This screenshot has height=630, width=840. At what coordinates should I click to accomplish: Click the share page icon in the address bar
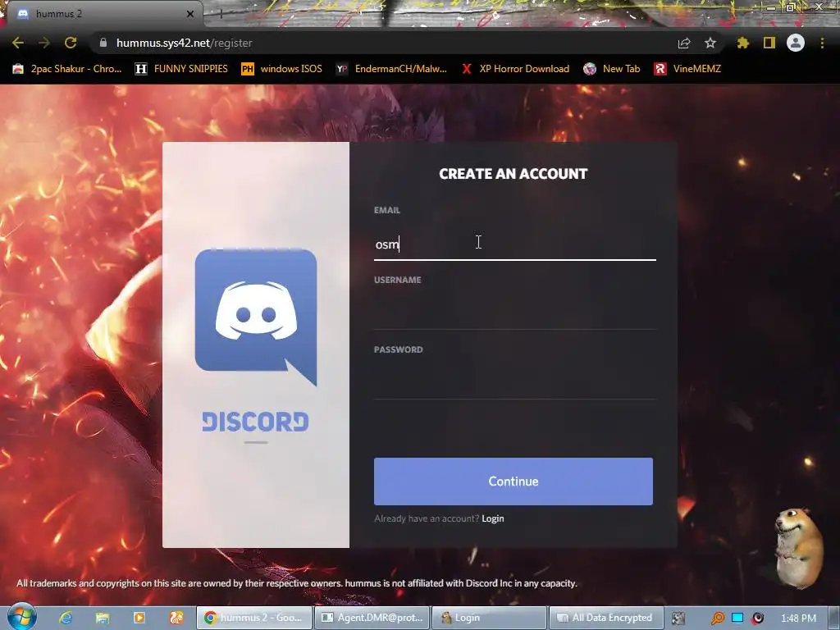[684, 43]
